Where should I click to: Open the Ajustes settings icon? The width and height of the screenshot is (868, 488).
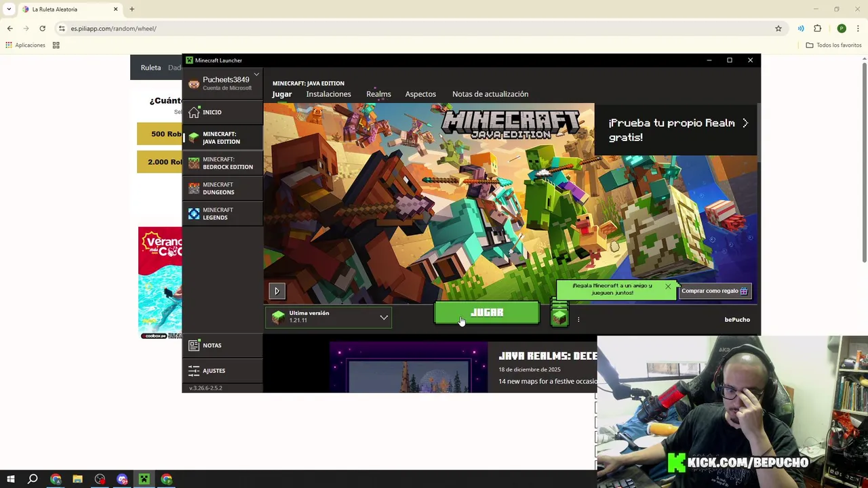point(194,370)
